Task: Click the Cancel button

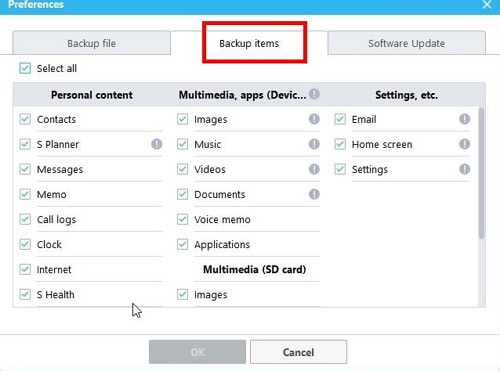Action: 298,352
